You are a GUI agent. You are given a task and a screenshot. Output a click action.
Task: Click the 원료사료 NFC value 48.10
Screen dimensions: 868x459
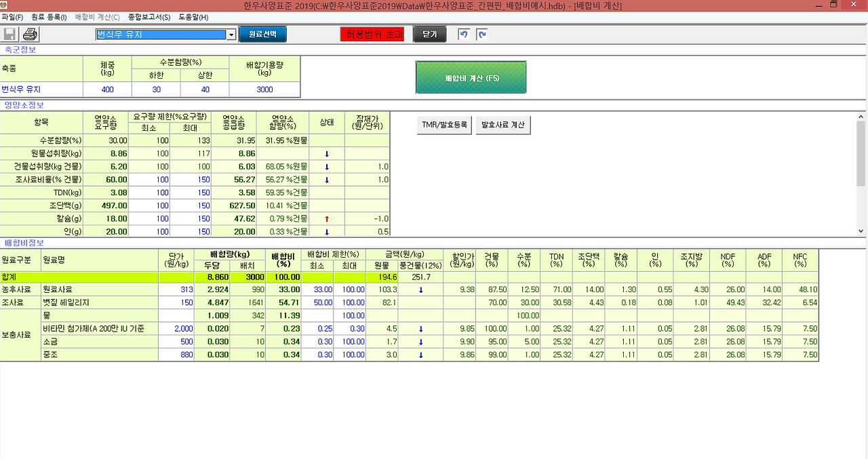(x=799, y=290)
